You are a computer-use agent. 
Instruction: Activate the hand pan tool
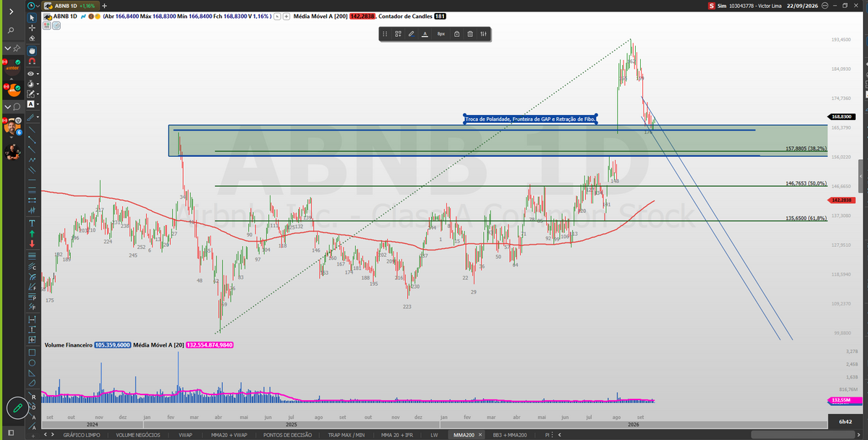[33, 51]
